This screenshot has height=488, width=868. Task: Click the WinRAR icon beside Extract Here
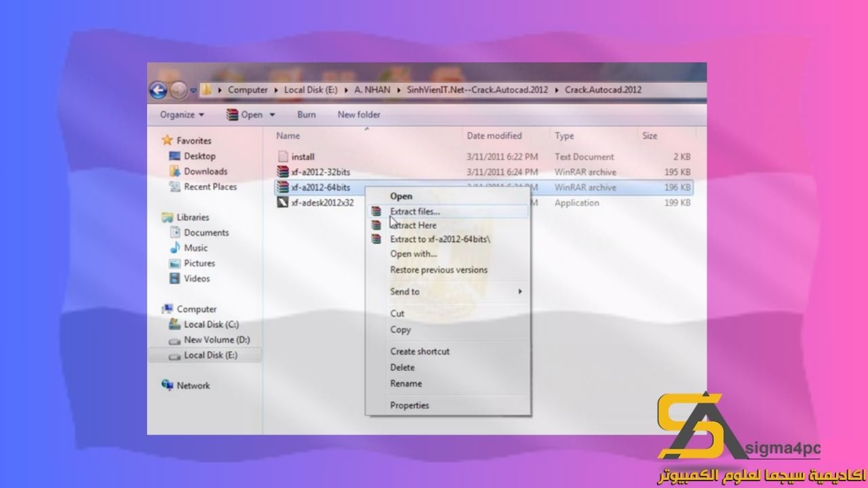[x=376, y=225]
